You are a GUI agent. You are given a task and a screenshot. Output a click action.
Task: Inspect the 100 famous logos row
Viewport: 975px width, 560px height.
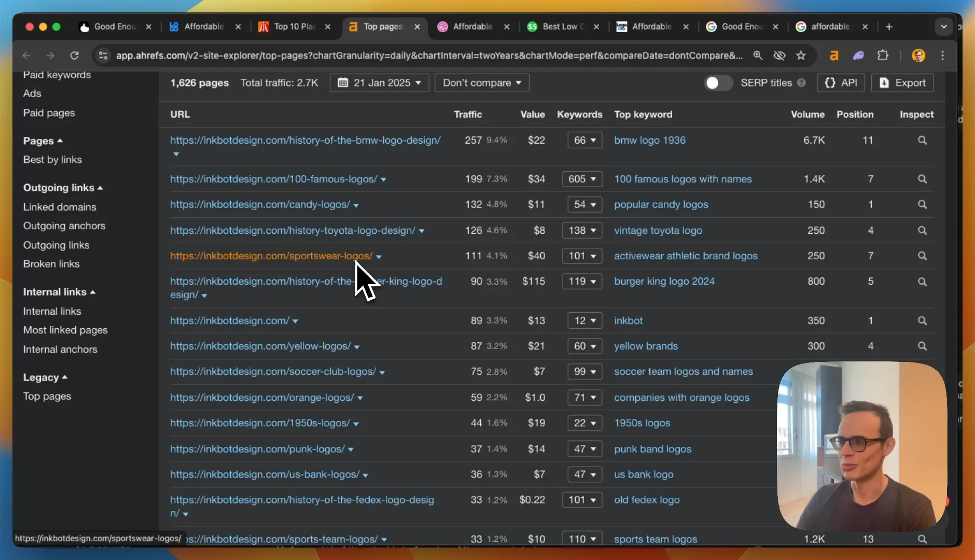tap(922, 179)
